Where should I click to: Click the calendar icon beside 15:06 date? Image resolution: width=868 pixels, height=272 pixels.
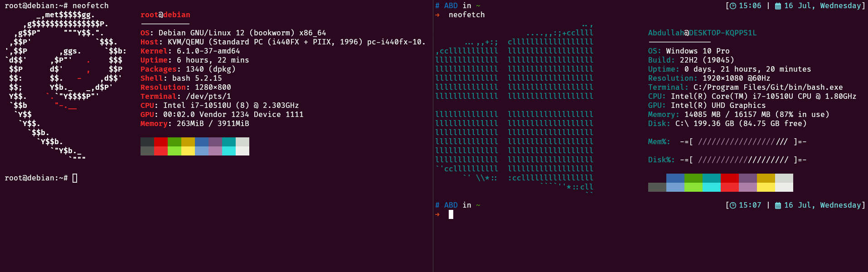[778, 6]
